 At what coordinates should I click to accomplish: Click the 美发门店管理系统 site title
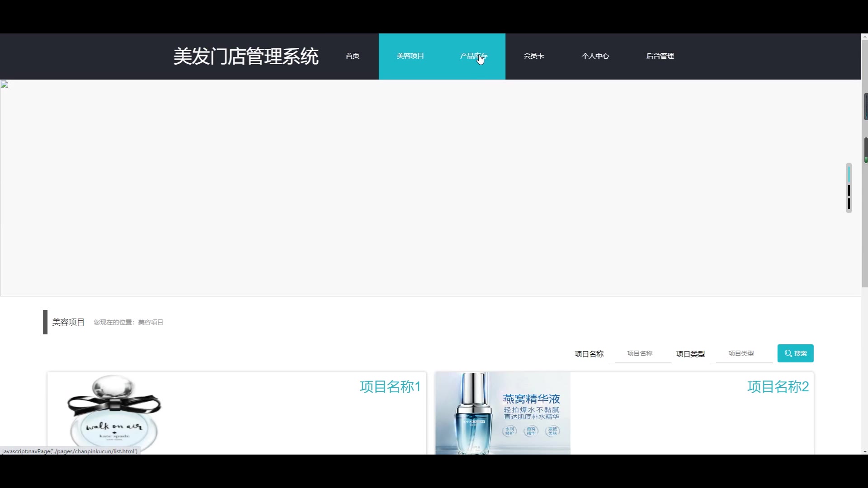tap(246, 56)
